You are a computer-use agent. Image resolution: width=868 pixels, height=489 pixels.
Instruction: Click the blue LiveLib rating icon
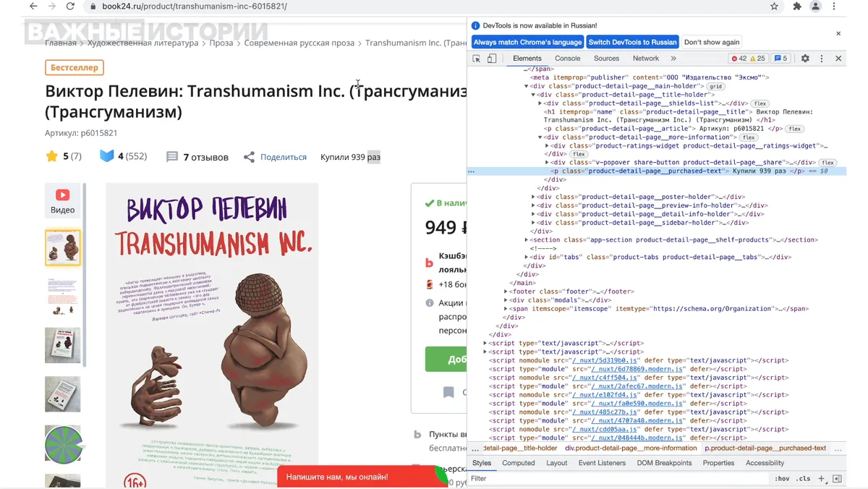107,156
